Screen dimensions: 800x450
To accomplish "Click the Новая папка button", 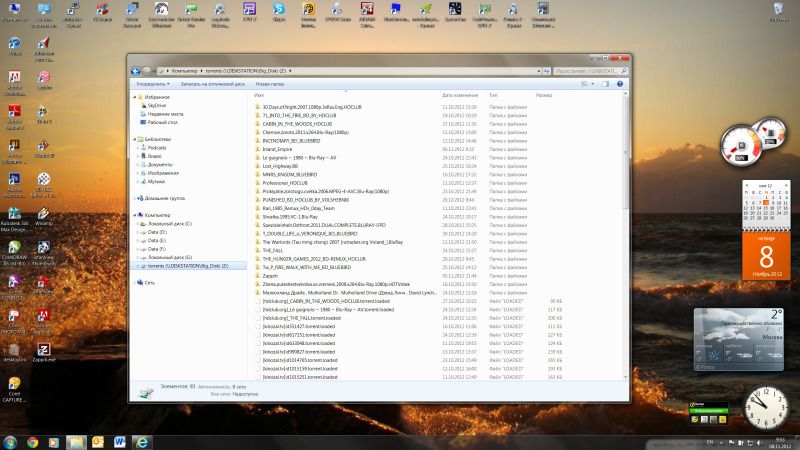I will pyautogui.click(x=270, y=84).
